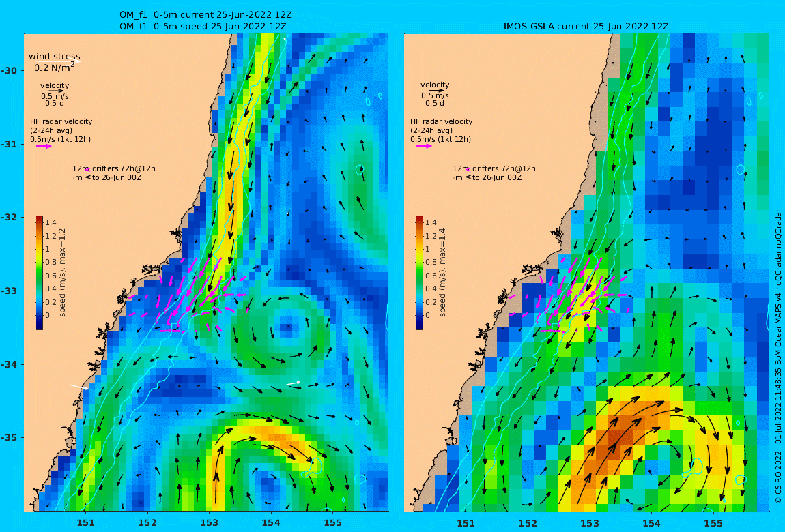This screenshot has width=785, height=532.
Task: Click the '1.4' tick on left colour bar
Action: pyautogui.click(x=51, y=222)
